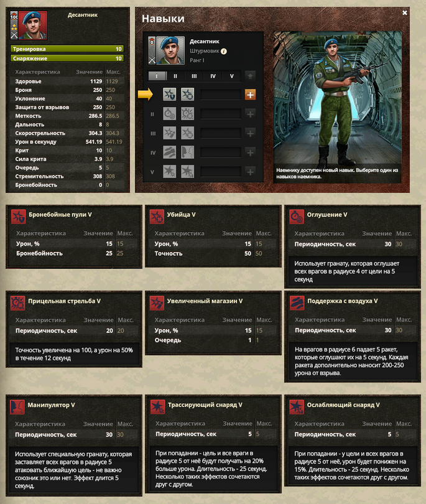The image size is (426, 504).
Task: Select the Tracer shell skill icon in row V
Action: click(169, 172)
